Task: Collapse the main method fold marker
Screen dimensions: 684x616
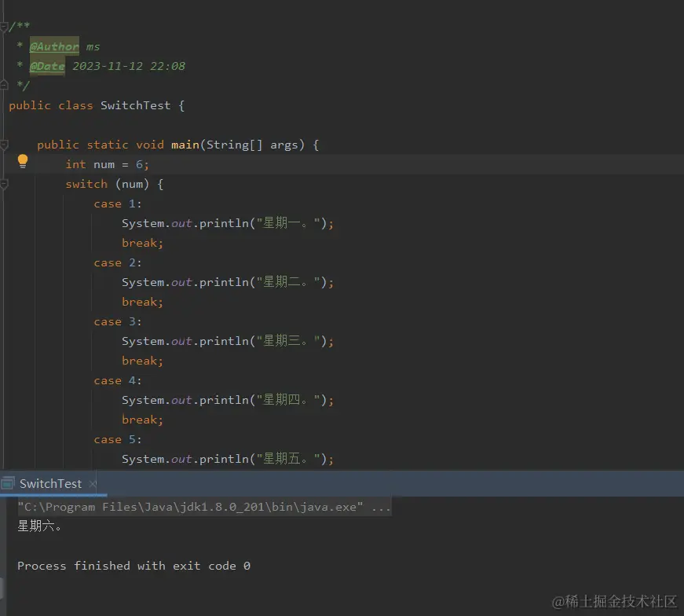Action: [x=4, y=145]
